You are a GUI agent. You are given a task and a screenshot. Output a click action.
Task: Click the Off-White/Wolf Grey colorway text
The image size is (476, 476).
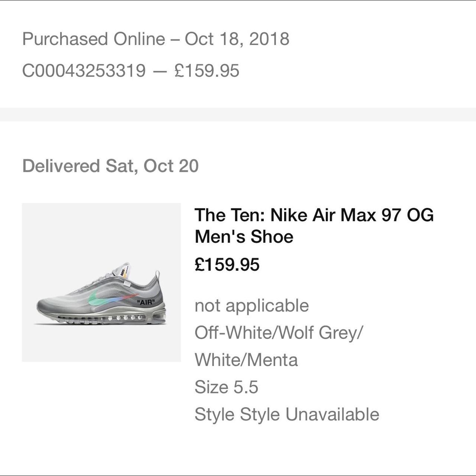[x=278, y=332]
